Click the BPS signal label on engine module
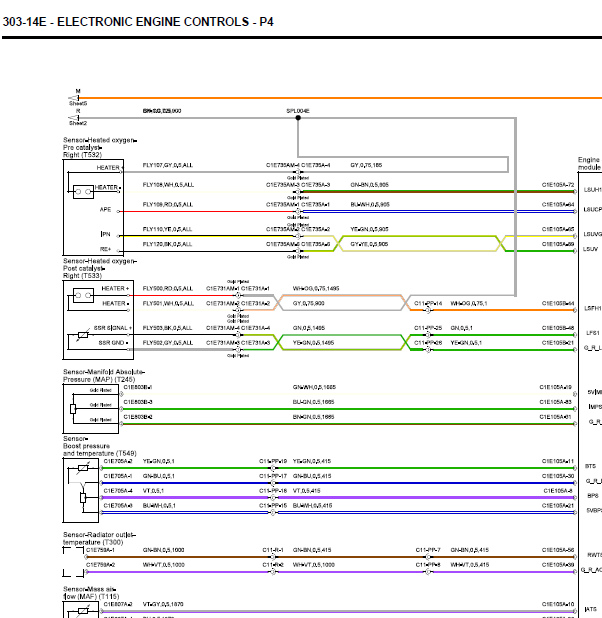 tap(593, 496)
